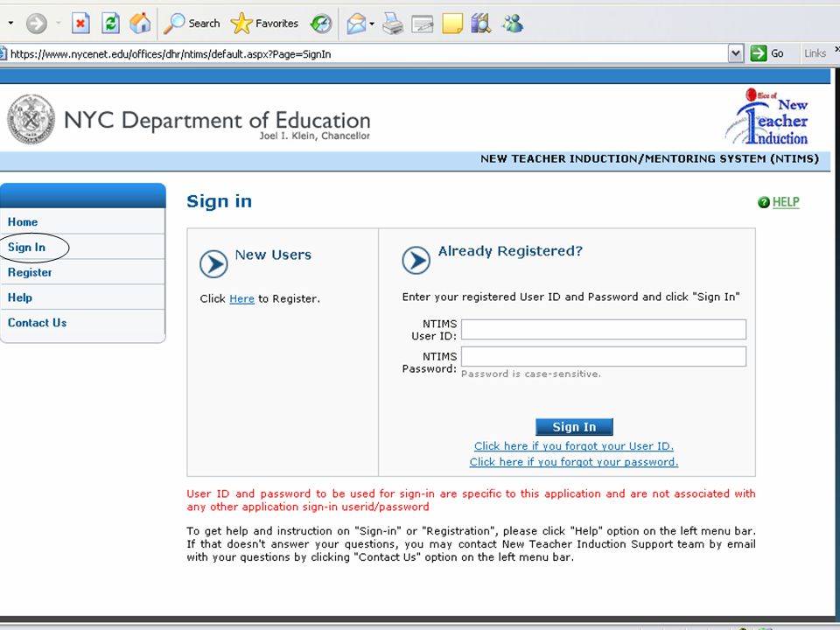840x630 pixels.
Task: Click the NYC seal logo
Action: coord(31,119)
